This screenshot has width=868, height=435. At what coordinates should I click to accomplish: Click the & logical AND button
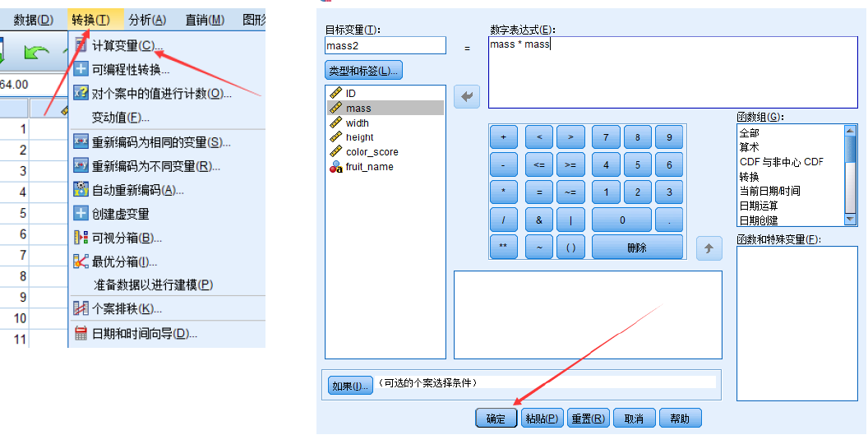coord(539,220)
